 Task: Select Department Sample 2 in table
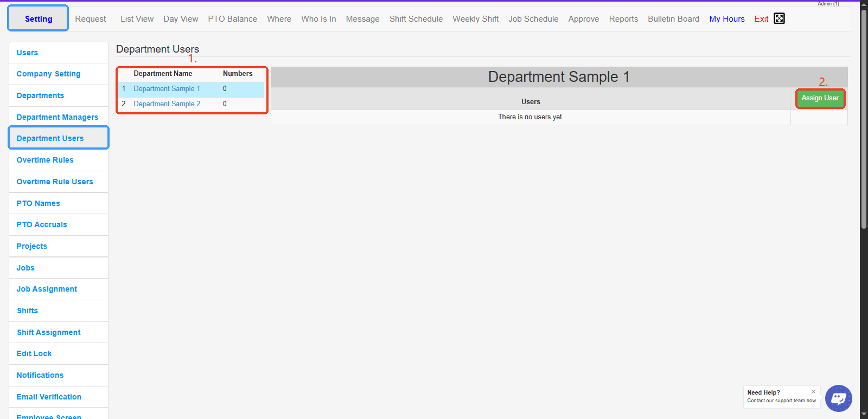(x=167, y=104)
